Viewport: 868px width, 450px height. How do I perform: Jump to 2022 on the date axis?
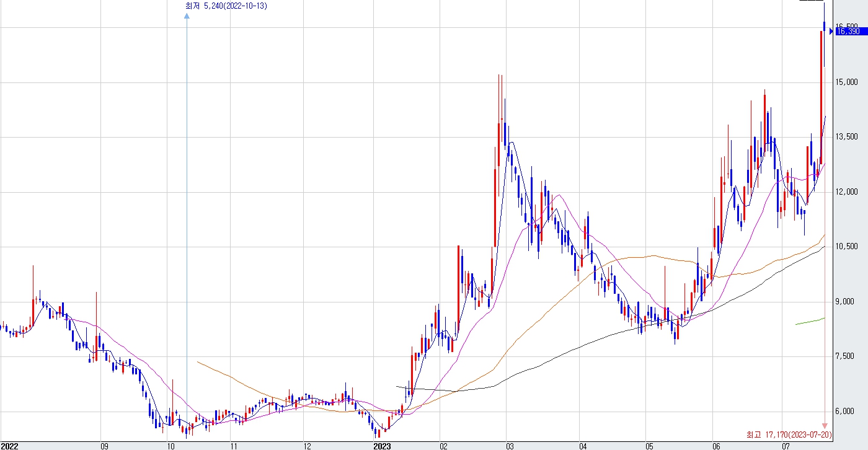(9, 446)
